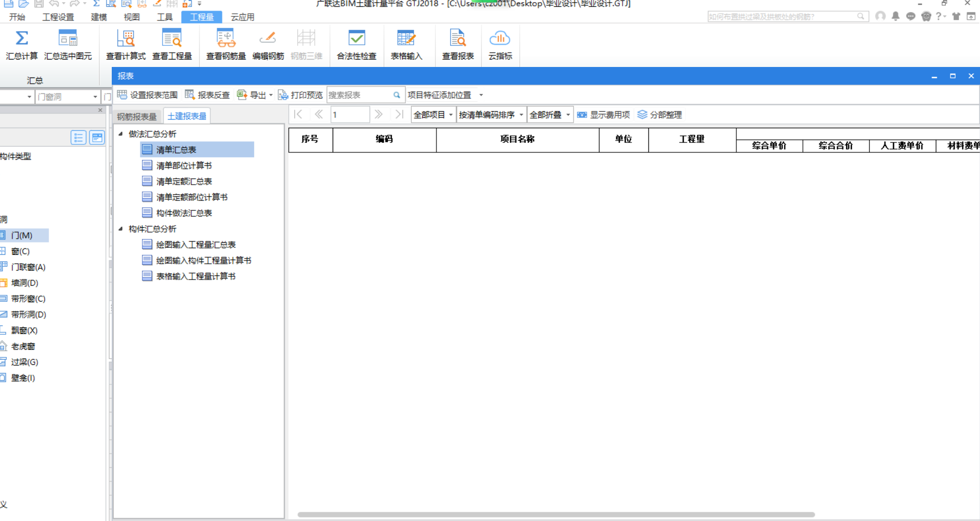Go to next report page

(379, 114)
